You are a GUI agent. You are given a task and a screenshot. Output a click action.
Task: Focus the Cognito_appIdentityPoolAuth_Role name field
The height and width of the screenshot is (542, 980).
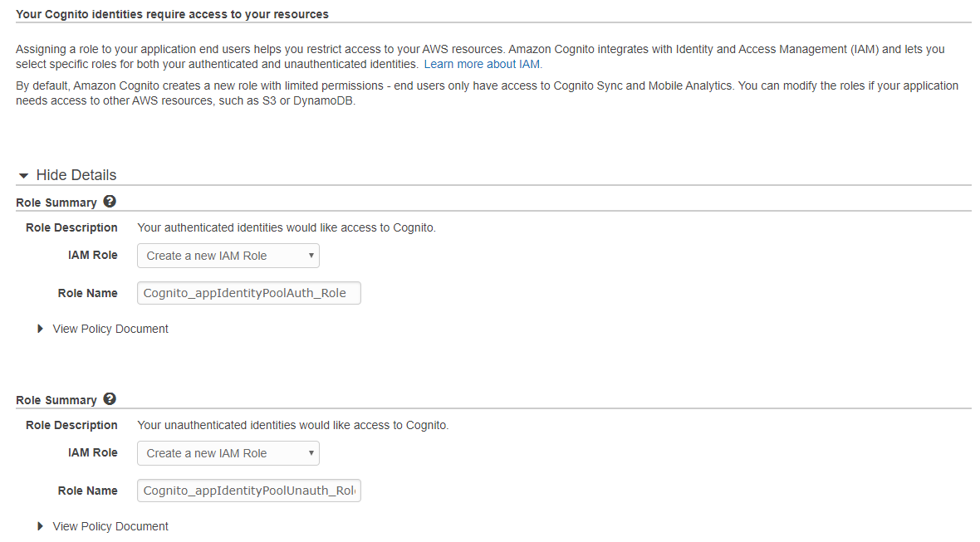coord(248,293)
